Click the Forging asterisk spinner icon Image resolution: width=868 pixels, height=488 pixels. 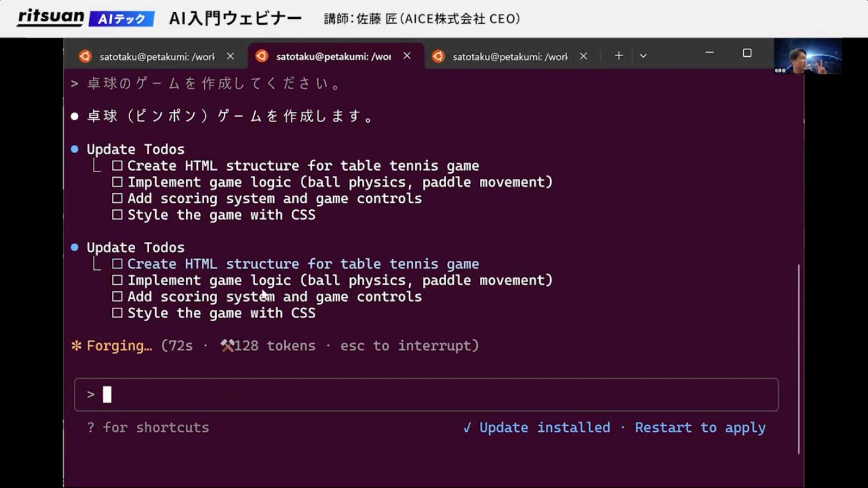pos(76,346)
